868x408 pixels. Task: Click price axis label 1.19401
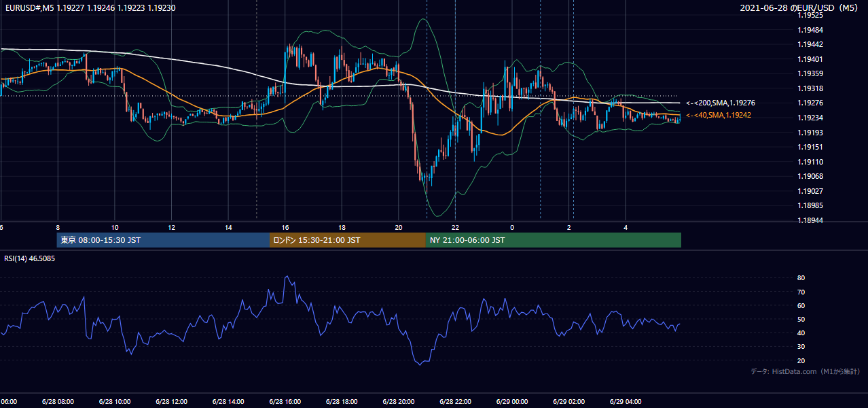(810, 59)
